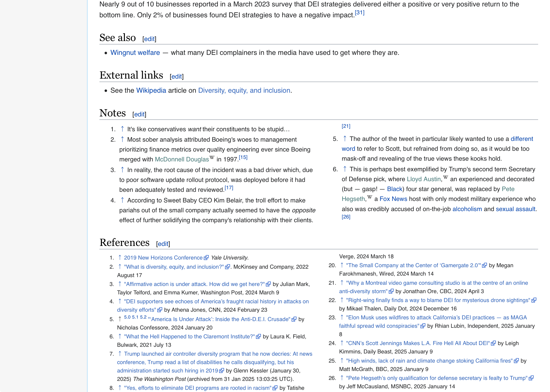Viewport: 550px width, 392px height.
Task: Click back-reference 5.0 in reference 5
Action: [x=127, y=317]
